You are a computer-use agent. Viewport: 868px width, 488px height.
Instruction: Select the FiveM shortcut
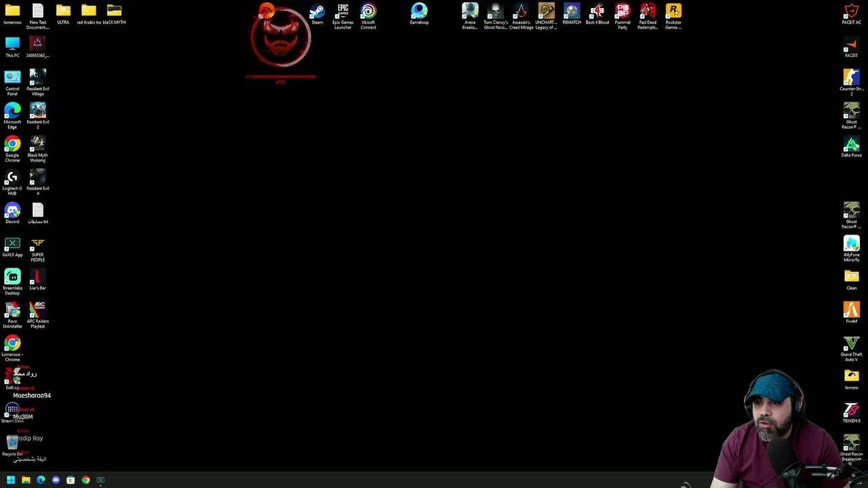852,313
